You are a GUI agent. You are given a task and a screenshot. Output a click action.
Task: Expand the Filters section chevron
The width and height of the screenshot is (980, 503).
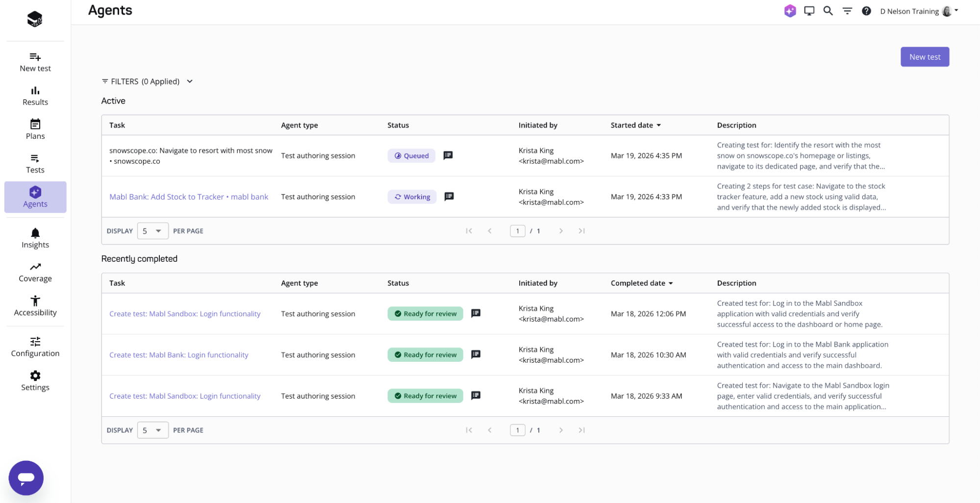point(190,81)
